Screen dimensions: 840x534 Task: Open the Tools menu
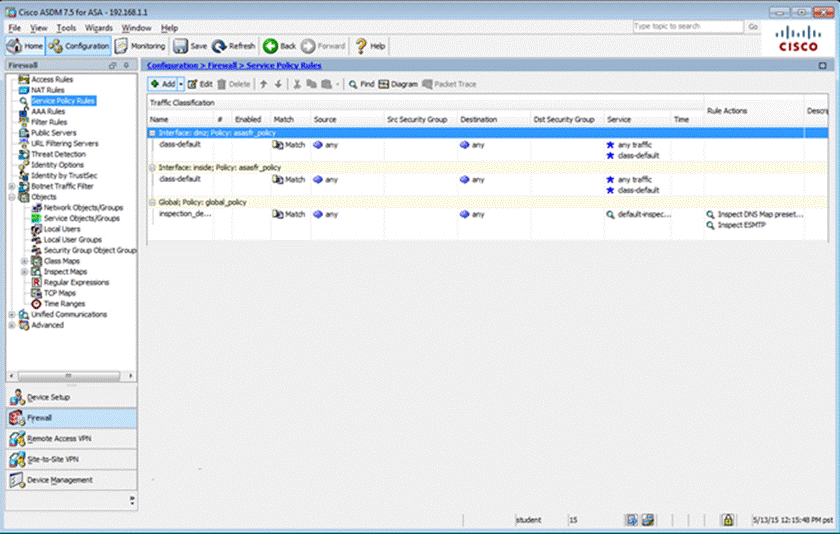tap(66, 28)
